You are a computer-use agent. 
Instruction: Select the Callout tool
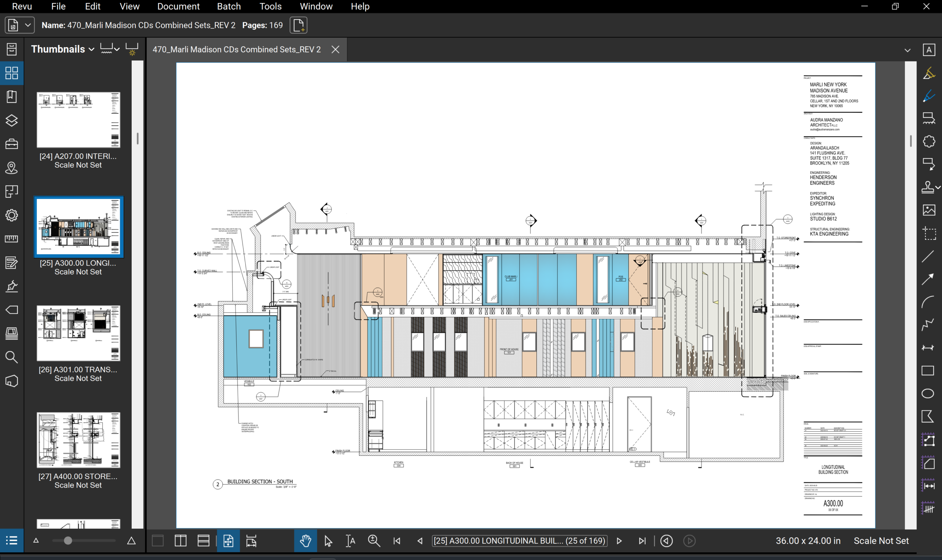pos(929,164)
